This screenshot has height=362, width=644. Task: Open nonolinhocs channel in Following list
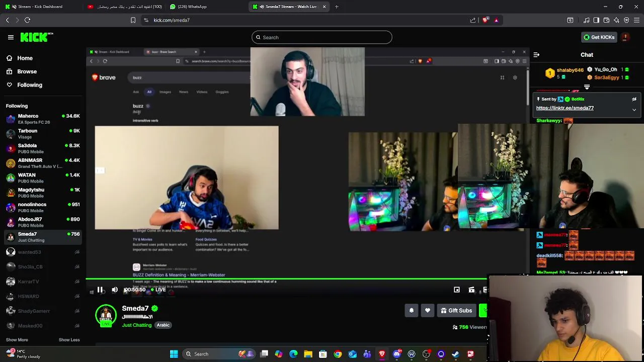coord(43,207)
